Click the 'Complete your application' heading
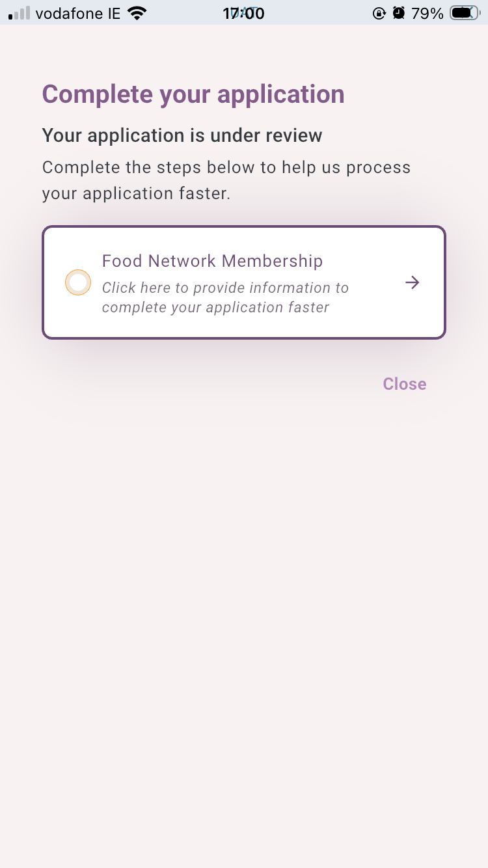The width and height of the screenshot is (488, 868). (x=193, y=94)
